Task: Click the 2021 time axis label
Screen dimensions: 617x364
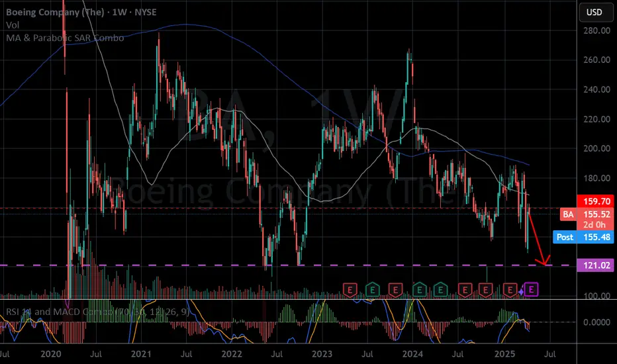Action: tap(141, 354)
